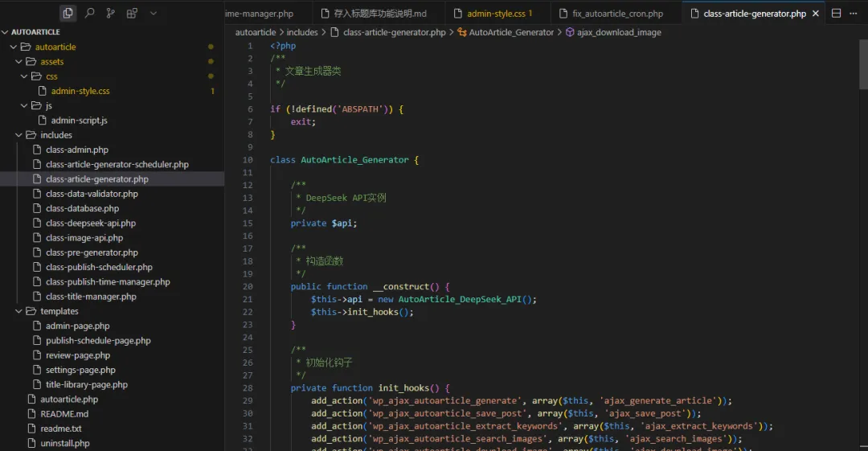
Task: Open class-pre-generator.php file
Action: [x=92, y=252]
